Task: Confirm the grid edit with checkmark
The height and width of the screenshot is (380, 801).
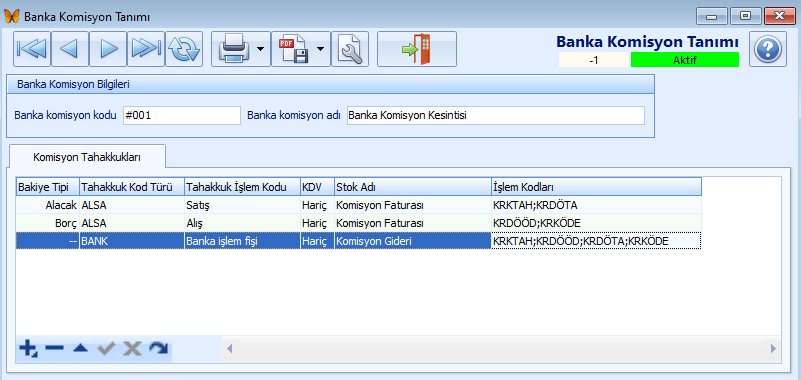Action: (x=106, y=348)
